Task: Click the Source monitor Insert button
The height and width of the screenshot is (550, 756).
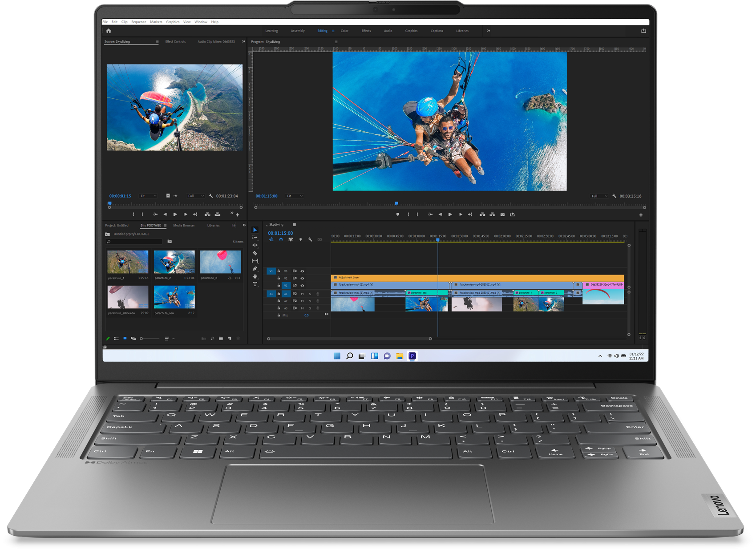Action: [x=207, y=214]
